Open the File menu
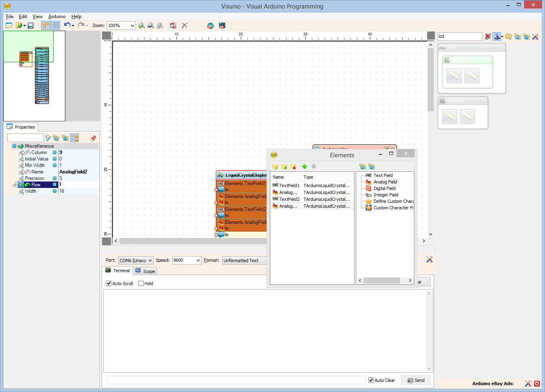This screenshot has width=545, height=392. pyautogui.click(x=10, y=17)
